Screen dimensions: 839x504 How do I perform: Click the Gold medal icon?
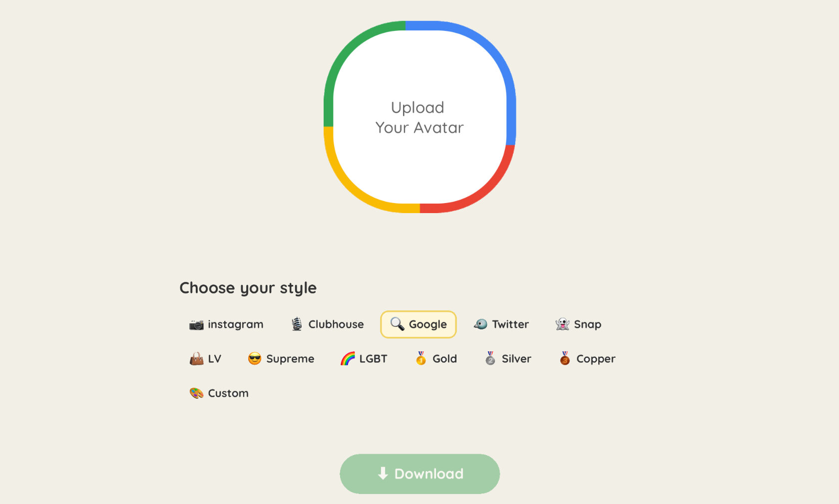pyautogui.click(x=421, y=358)
